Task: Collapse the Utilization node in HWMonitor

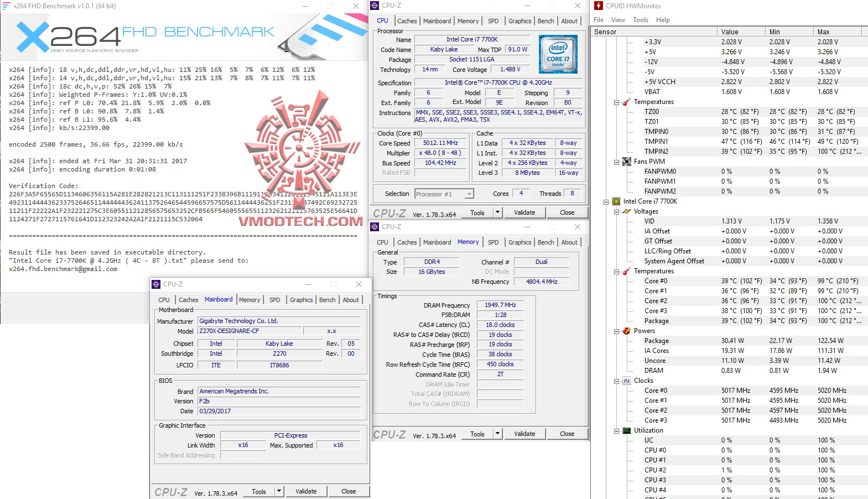Action: coord(617,431)
